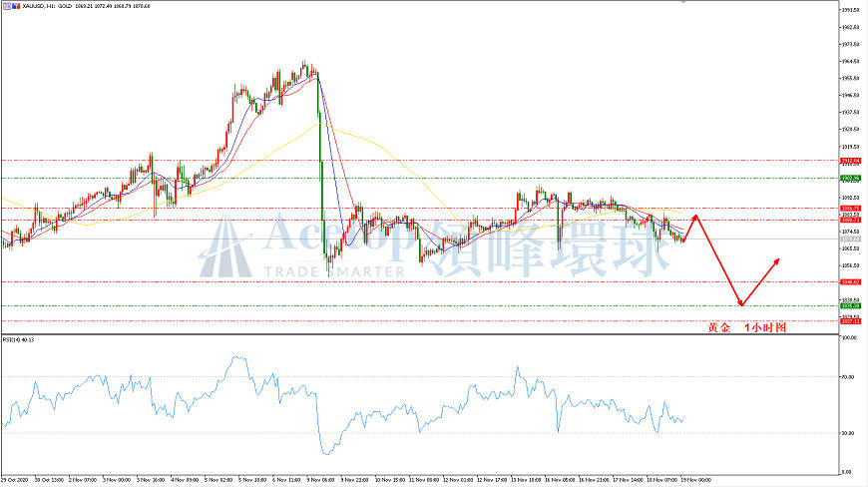Click the 9 Nov 06:00 time axis label

[322, 480]
